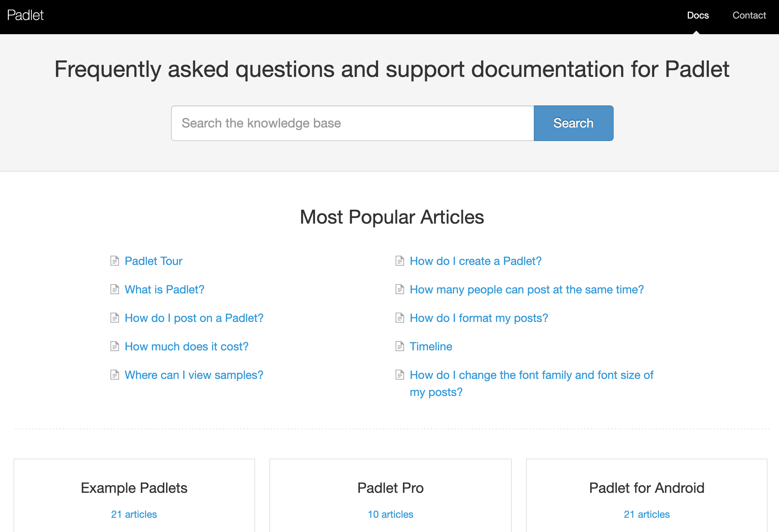View the 21 articles under Example Padlets

(134, 514)
